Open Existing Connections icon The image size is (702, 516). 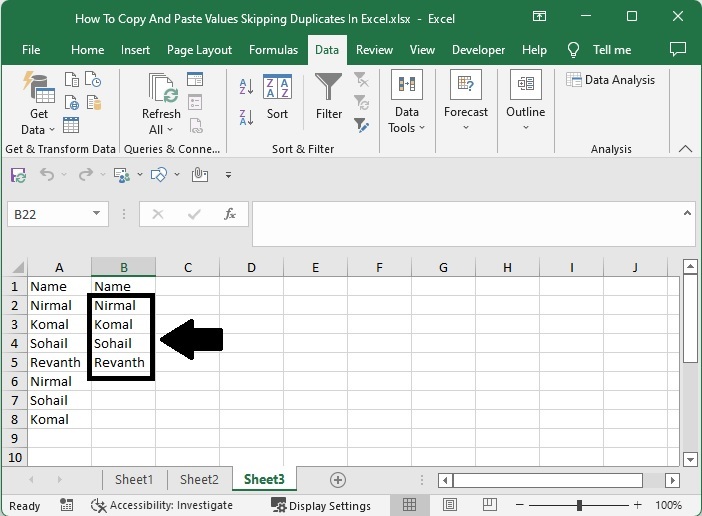click(94, 102)
